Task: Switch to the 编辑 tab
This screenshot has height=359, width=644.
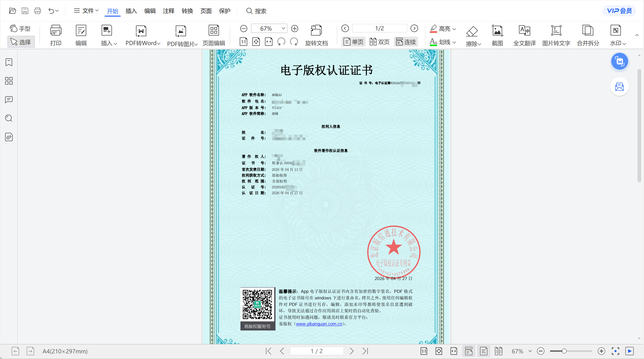Action: coord(150,11)
